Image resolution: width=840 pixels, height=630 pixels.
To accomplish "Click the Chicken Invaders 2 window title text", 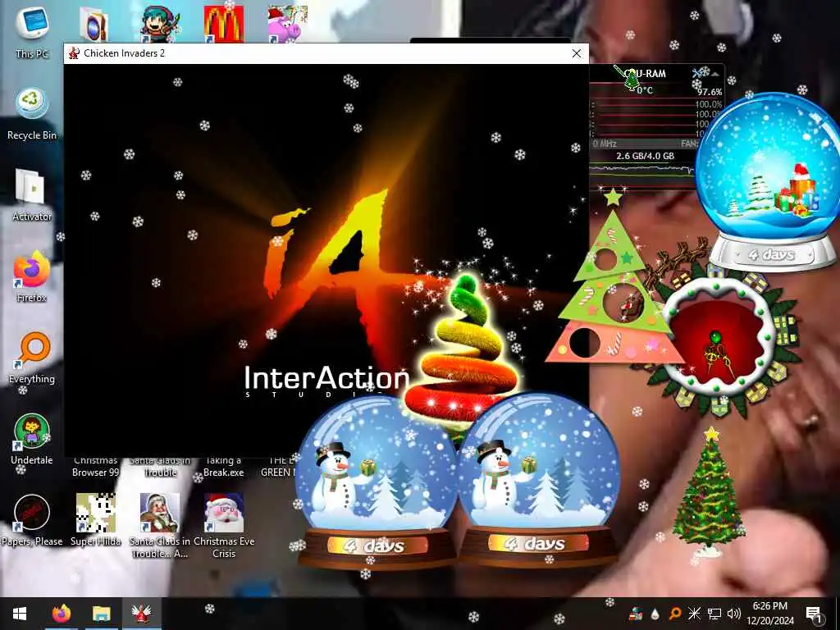I will pos(125,53).
